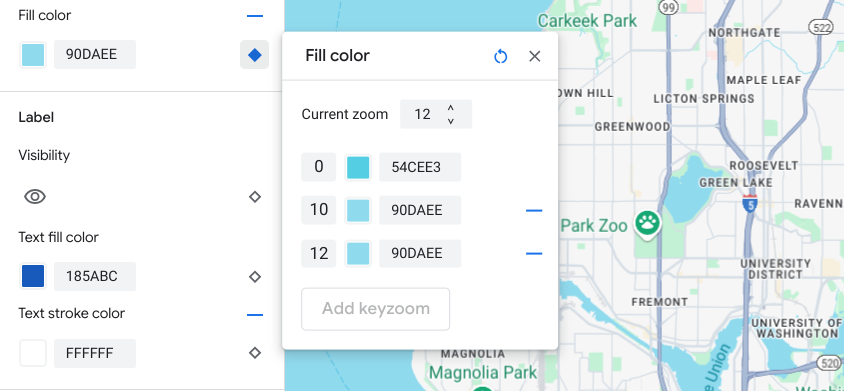This screenshot has width=844, height=391.
Task: Click Magnolia Park label on map
Action: tap(483, 372)
